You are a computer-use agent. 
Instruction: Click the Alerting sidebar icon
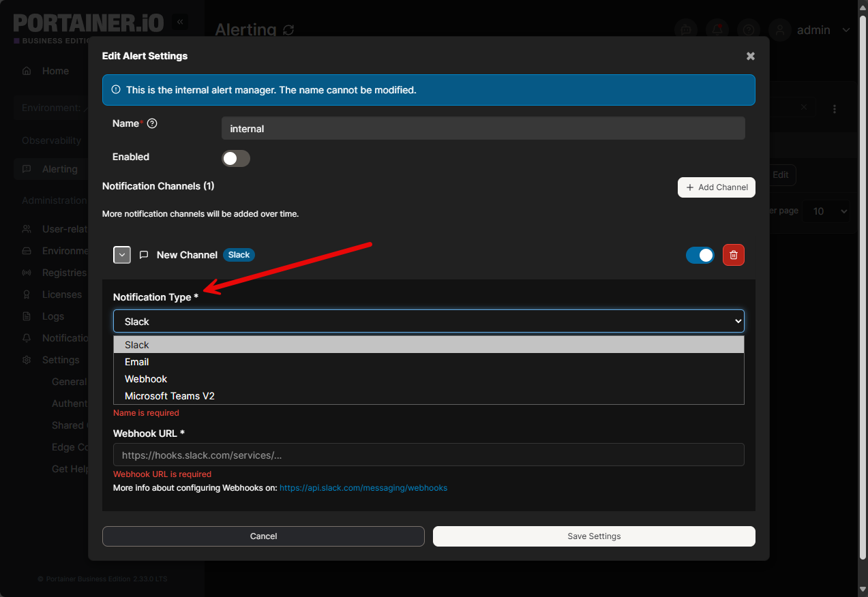click(x=27, y=169)
